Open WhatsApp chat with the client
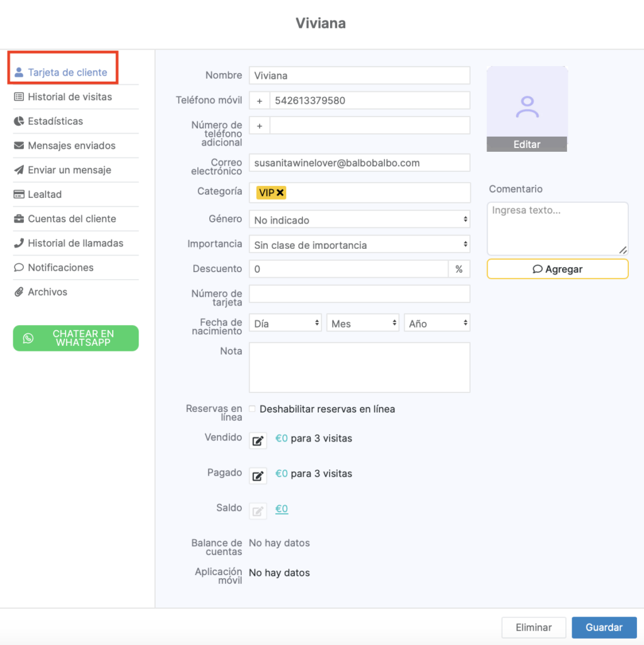 point(76,338)
